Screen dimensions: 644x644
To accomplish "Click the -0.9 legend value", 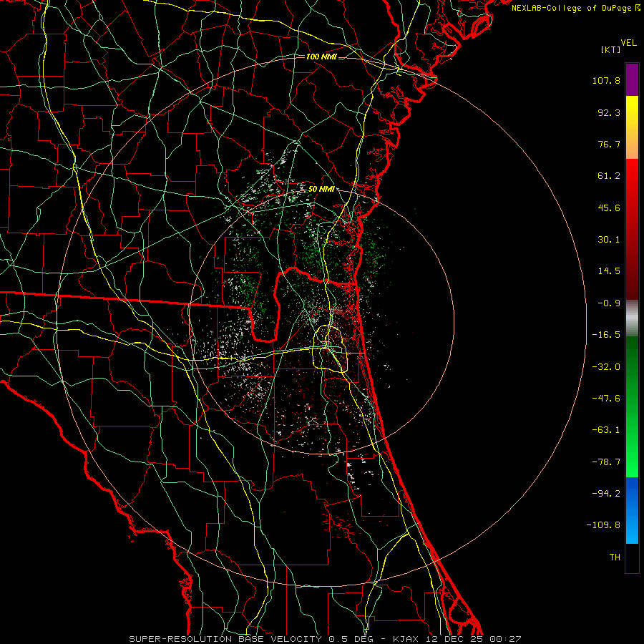I will click(609, 303).
